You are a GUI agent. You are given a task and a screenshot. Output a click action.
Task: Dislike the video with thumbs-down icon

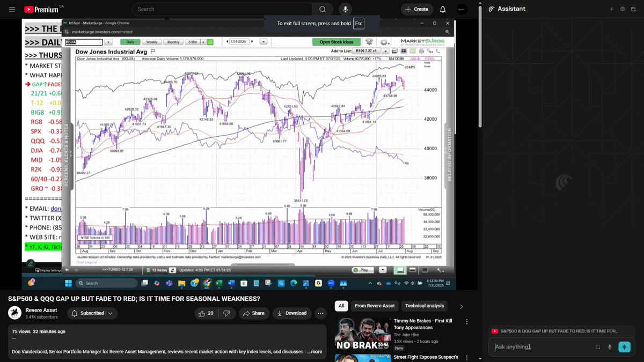click(x=226, y=313)
